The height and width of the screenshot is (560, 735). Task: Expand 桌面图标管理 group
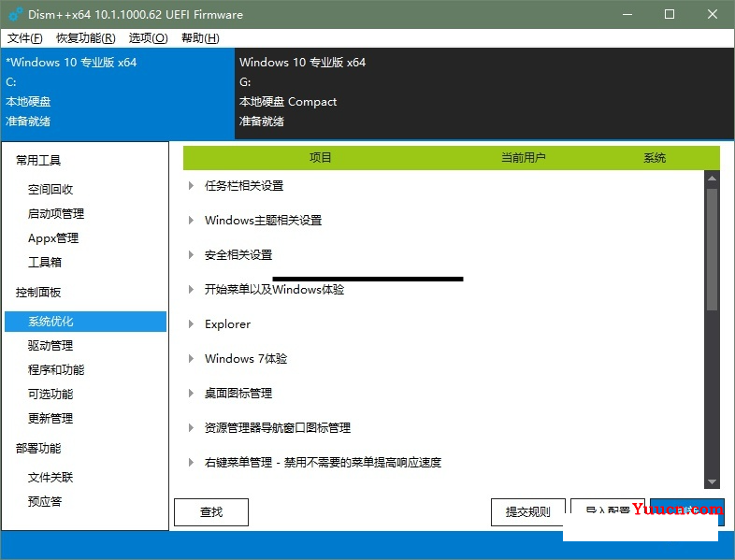click(191, 394)
